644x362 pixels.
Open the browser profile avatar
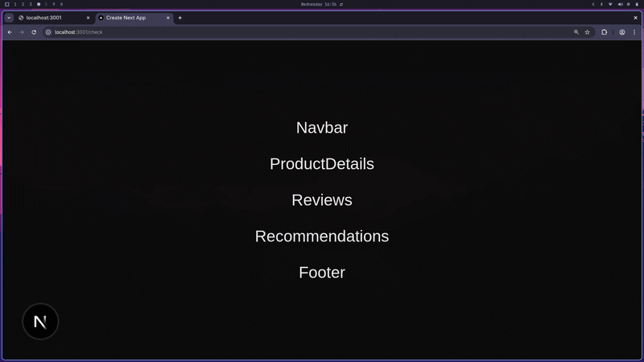(622, 32)
